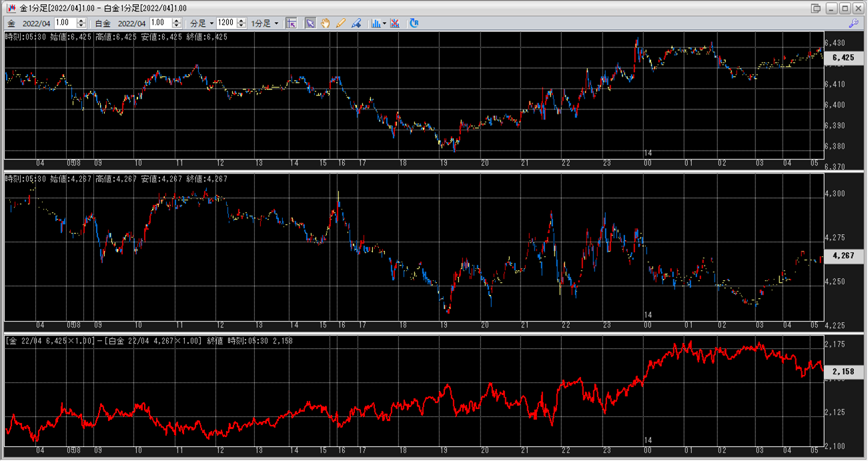The height and width of the screenshot is (461, 868).
Task: Click the 2,158 spread value label
Action: 843,371
